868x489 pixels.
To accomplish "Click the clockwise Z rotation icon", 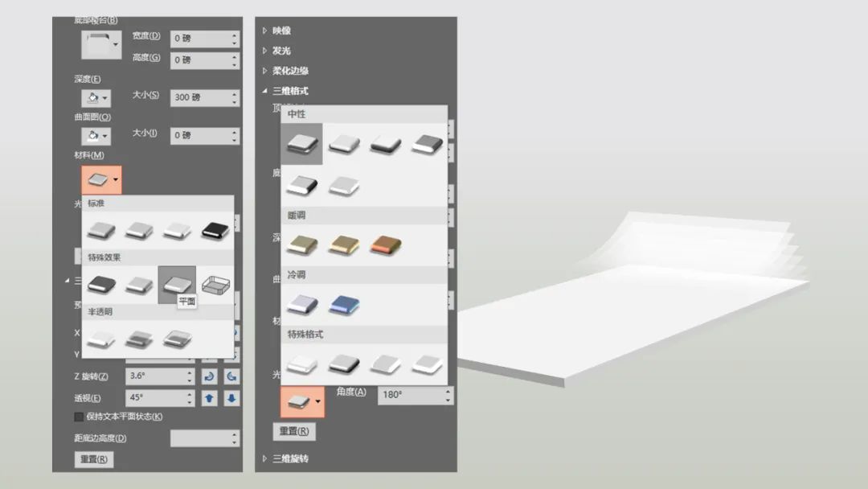I will tap(209, 376).
